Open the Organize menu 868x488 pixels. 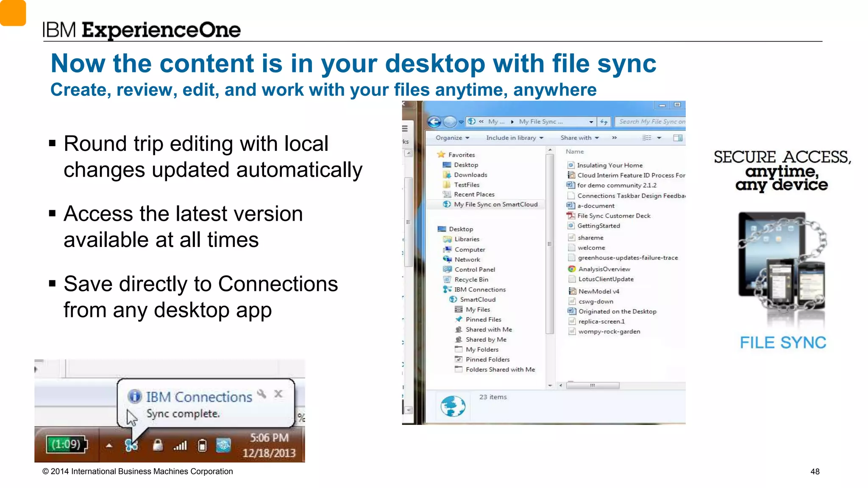tap(452, 138)
